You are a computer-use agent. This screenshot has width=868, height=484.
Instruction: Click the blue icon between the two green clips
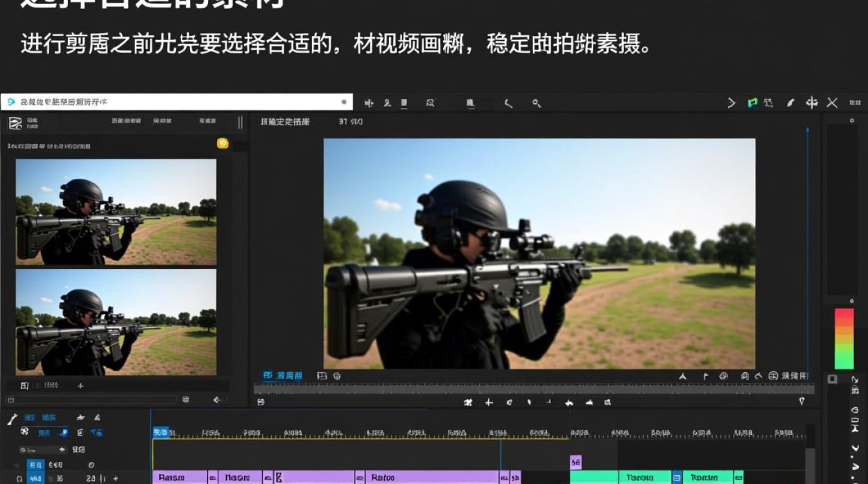click(x=677, y=478)
